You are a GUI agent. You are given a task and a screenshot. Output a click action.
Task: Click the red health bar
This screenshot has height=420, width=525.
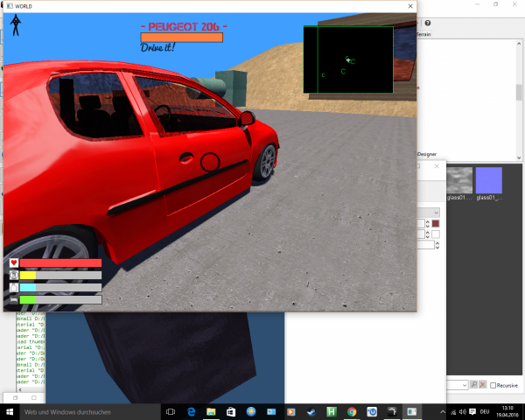(x=60, y=262)
